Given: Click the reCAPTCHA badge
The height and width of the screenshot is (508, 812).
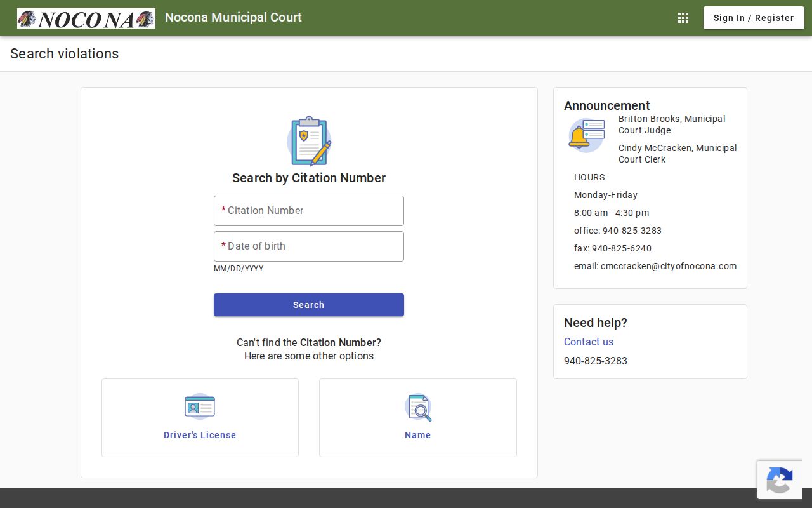Looking at the screenshot, I should pos(780,479).
